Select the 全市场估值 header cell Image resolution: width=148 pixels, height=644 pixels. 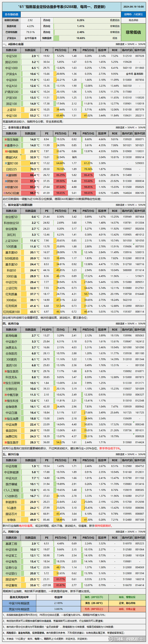(11, 14)
